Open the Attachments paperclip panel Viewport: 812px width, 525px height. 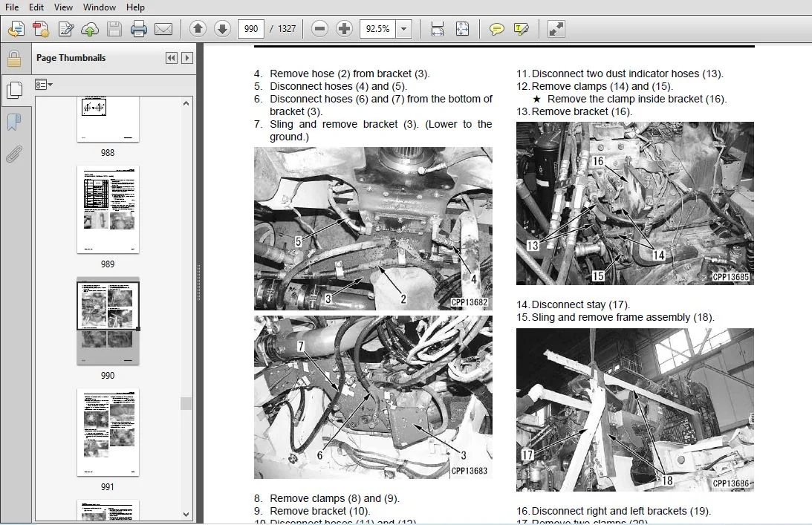[14, 154]
